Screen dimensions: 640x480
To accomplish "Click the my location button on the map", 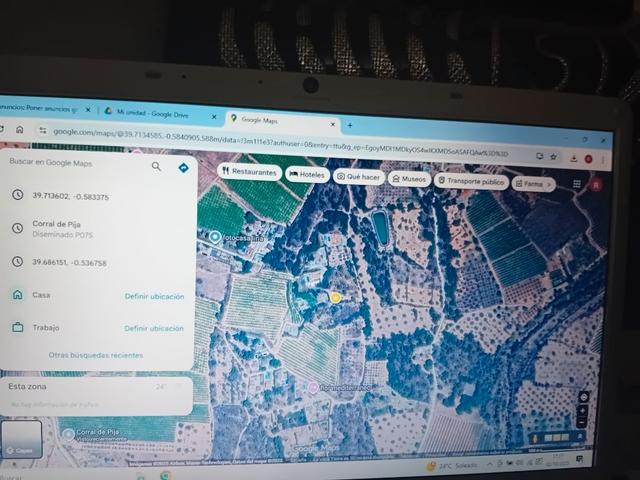I will pos(583,397).
